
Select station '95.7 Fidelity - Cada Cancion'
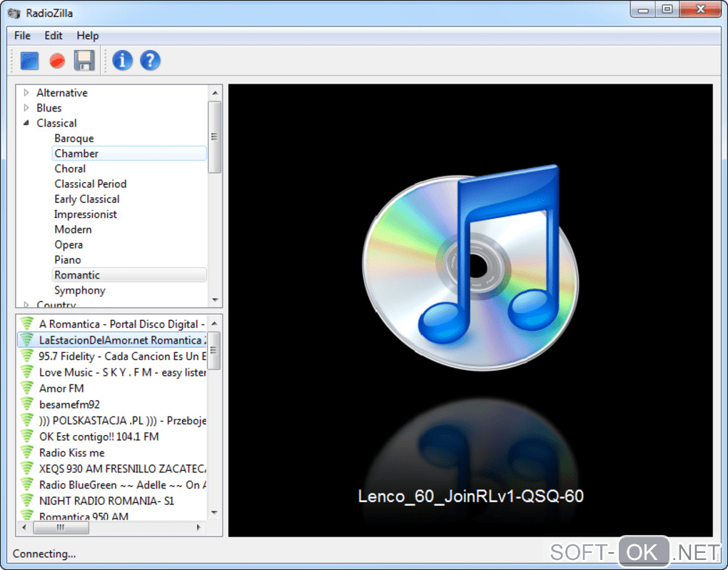click(122, 356)
